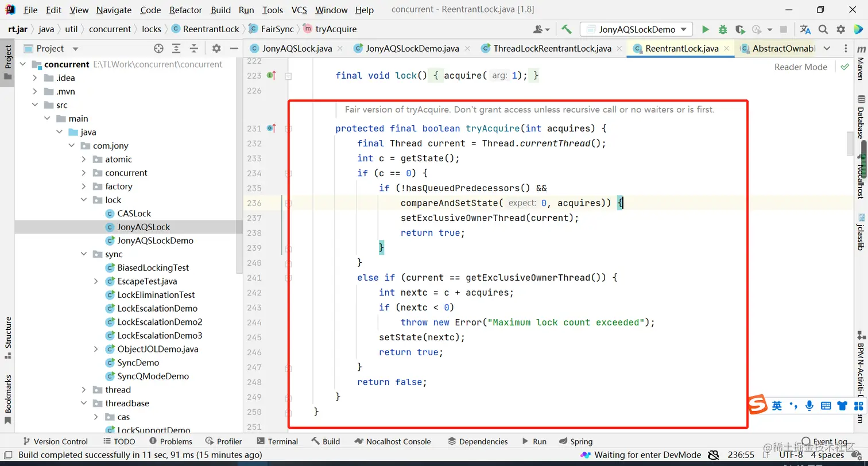Click the FairSync breadcrumb
The image size is (868, 466).
pyautogui.click(x=271, y=29)
